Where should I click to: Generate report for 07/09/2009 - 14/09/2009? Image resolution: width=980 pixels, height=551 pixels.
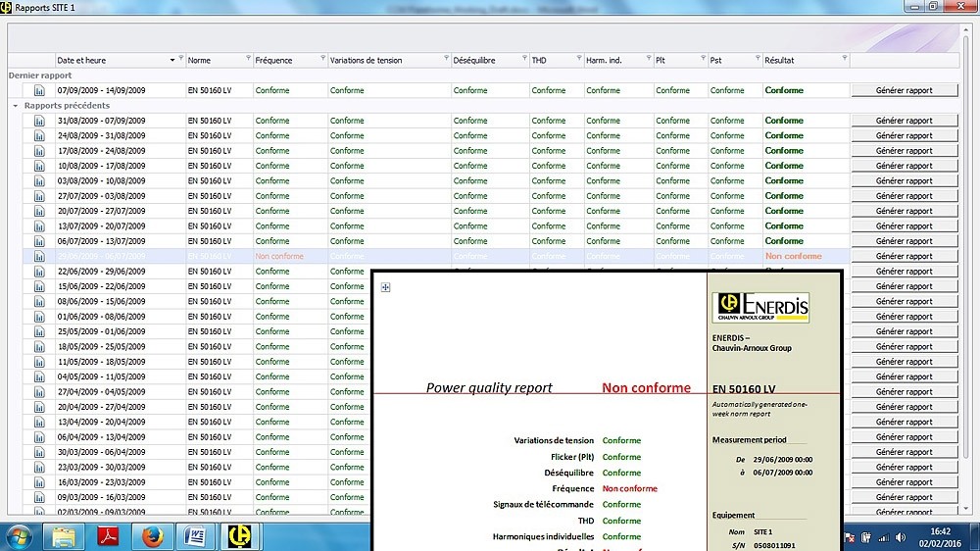pos(905,90)
